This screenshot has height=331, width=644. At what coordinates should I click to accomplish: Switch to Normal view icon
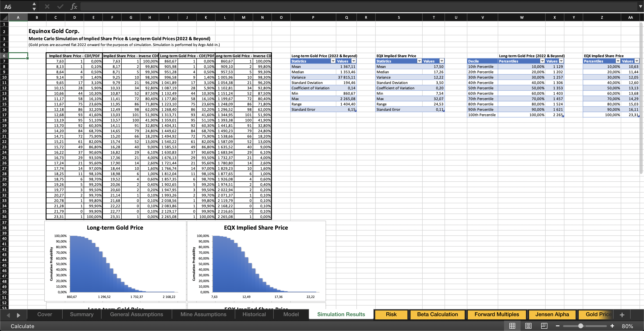tap(512, 326)
